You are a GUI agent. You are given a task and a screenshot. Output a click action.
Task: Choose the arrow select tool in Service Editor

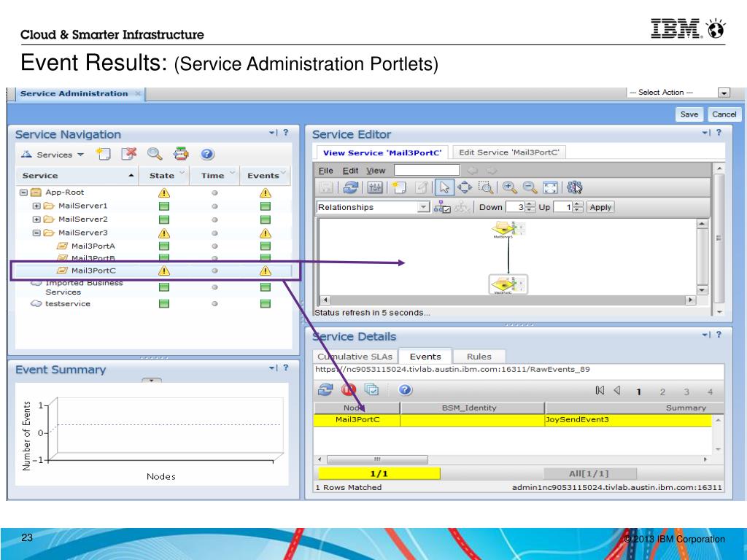point(444,187)
